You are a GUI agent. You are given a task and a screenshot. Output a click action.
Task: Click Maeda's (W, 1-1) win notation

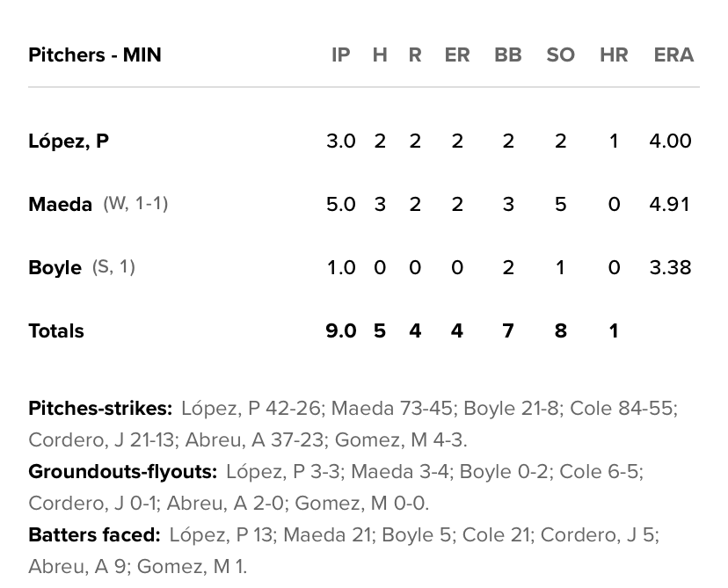coord(135,204)
